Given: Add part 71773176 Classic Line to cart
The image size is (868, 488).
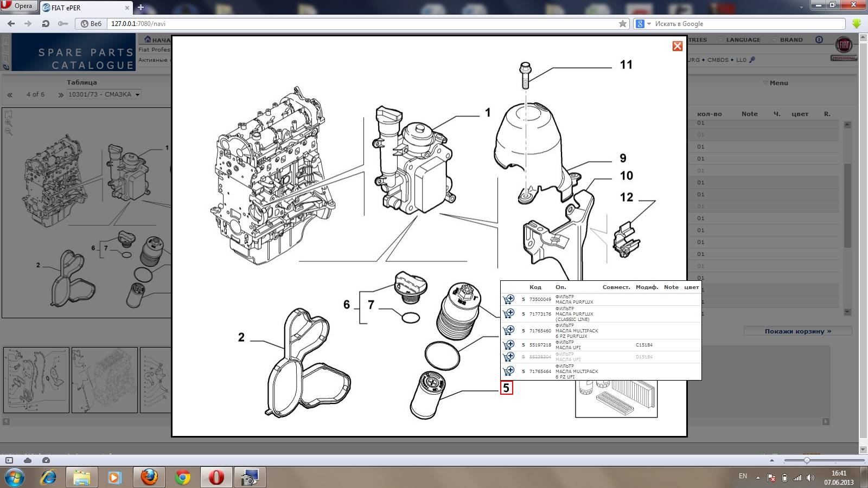Looking at the screenshot, I should pyautogui.click(x=508, y=313).
